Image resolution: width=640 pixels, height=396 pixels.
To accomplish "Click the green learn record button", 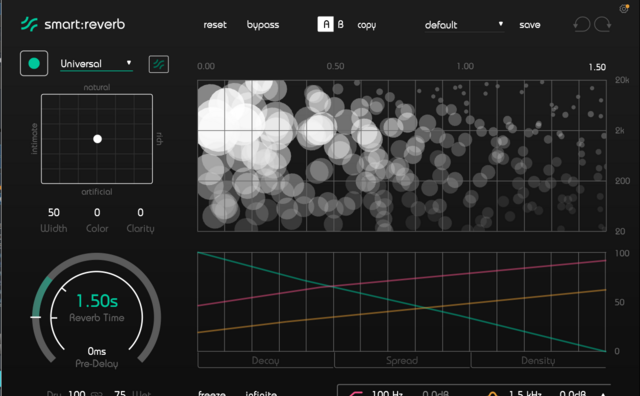I will (34, 63).
